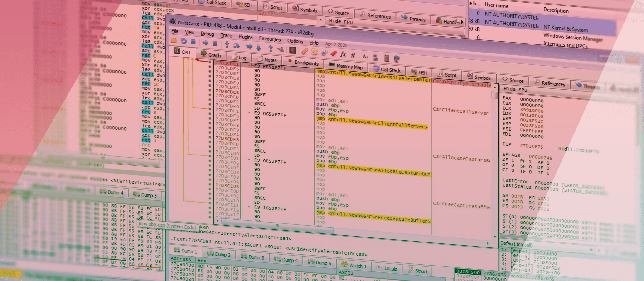Open the Plugins menu

pyautogui.click(x=246, y=37)
